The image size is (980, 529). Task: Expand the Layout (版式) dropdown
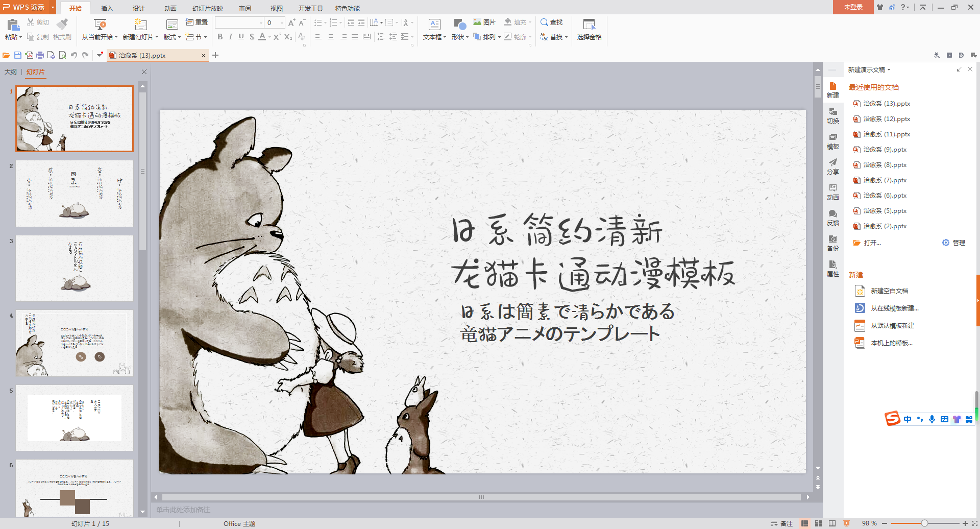pyautogui.click(x=172, y=37)
